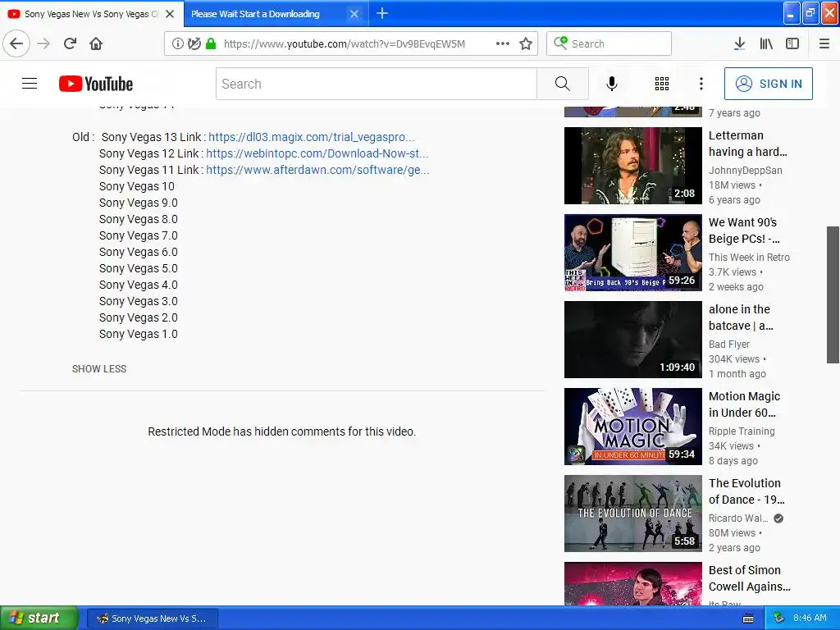Click the Windows Start button
This screenshot has height=630, width=840.
click(39, 618)
